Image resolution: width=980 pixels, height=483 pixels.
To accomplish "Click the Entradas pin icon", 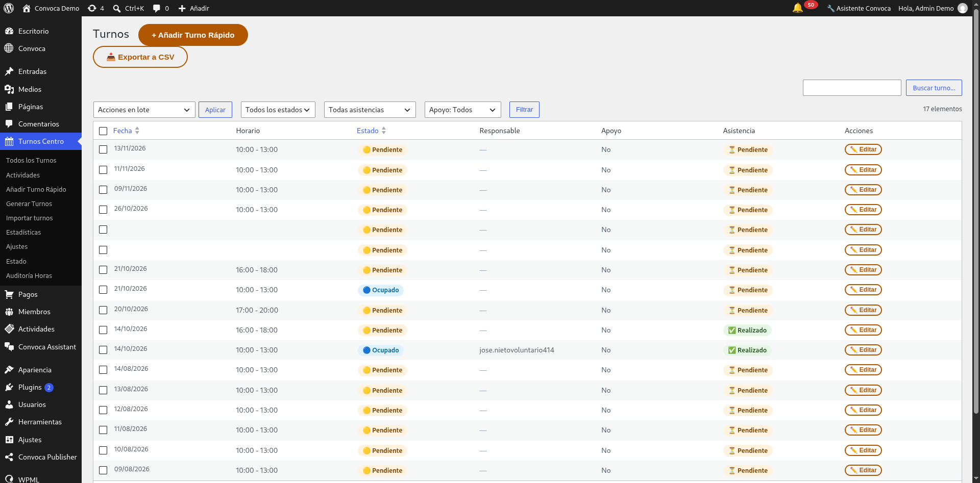I will [x=9, y=71].
